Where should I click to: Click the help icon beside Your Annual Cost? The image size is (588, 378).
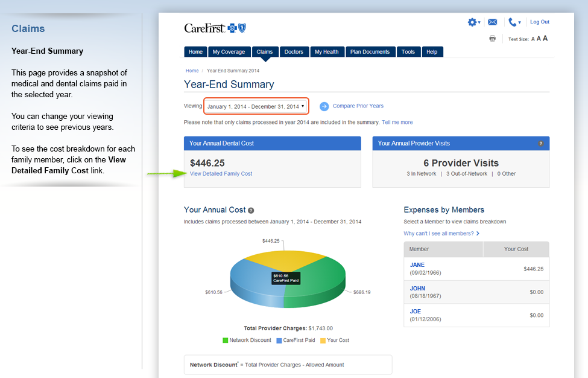(251, 211)
